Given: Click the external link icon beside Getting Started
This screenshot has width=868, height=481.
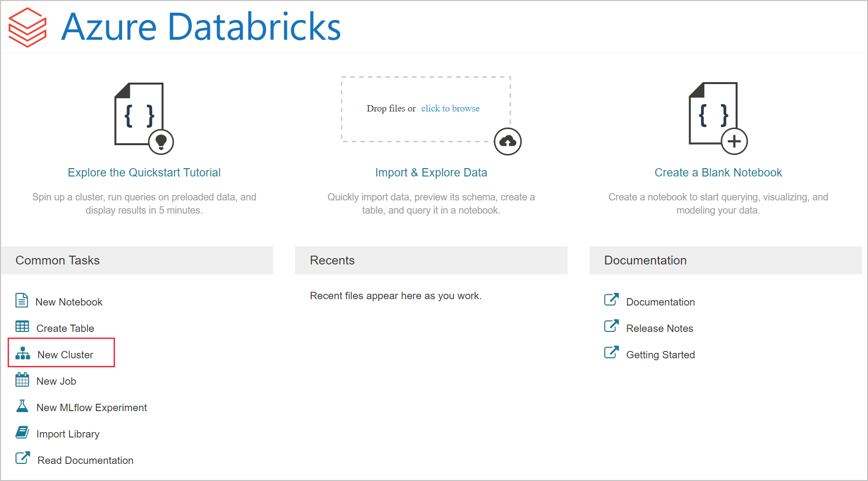Looking at the screenshot, I should point(611,352).
